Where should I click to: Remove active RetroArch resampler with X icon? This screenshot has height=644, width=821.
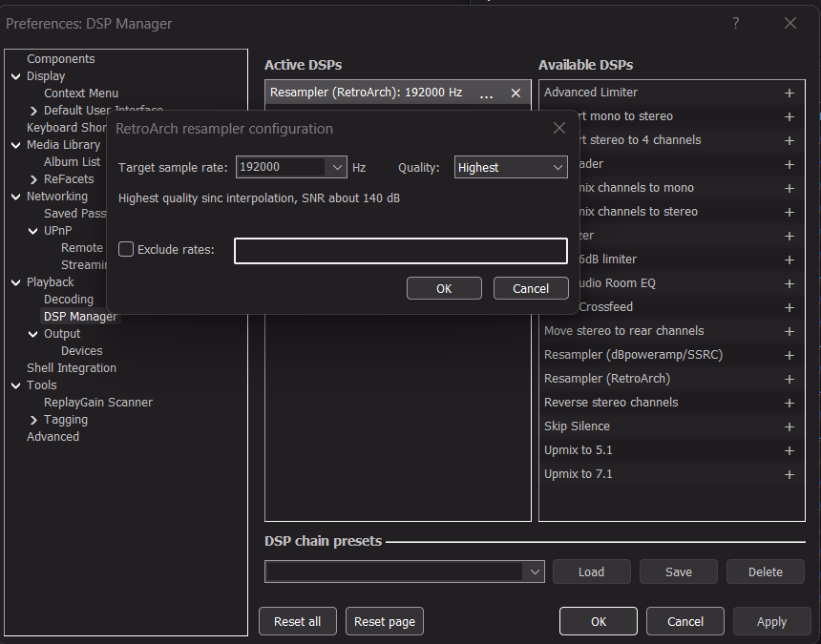[x=516, y=93]
